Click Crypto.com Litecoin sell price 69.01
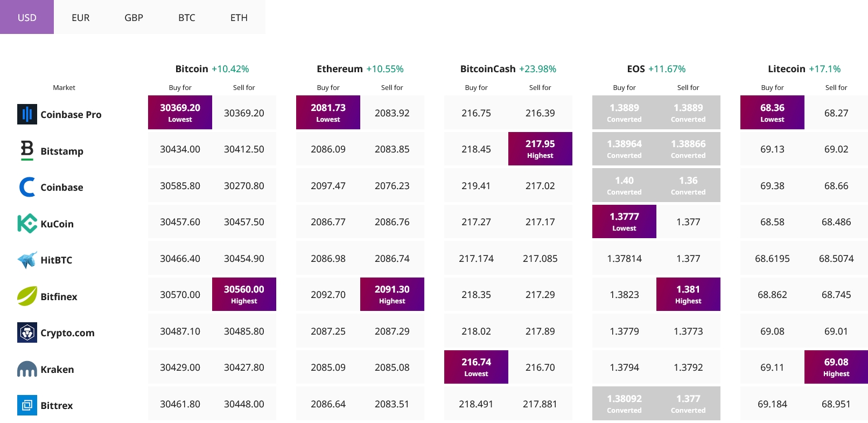 (836, 331)
